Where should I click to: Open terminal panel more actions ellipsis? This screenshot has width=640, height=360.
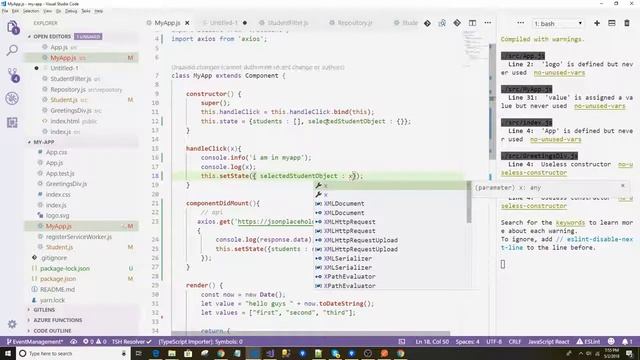coord(520,23)
